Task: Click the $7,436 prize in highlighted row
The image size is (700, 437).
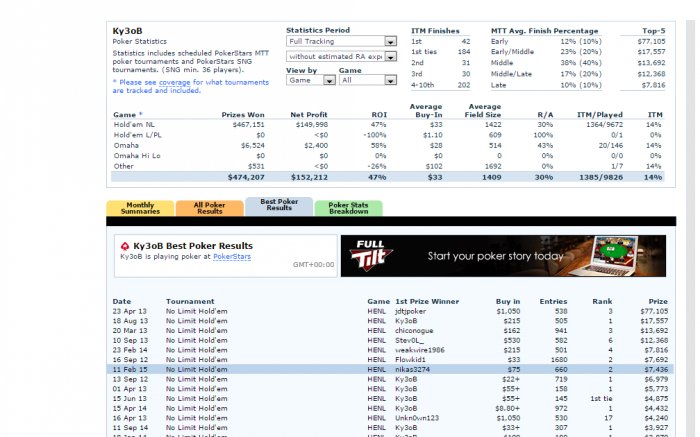Action: point(656,370)
